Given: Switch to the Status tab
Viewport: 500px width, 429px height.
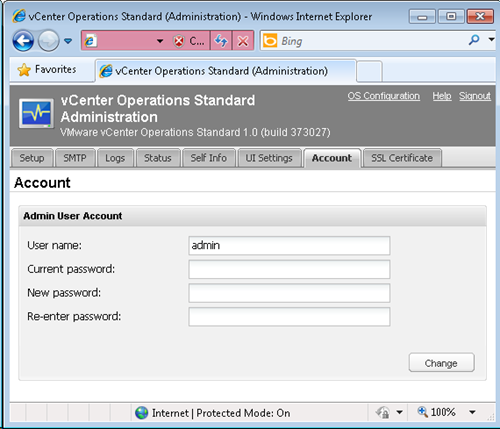Looking at the screenshot, I should click(158, 158).
